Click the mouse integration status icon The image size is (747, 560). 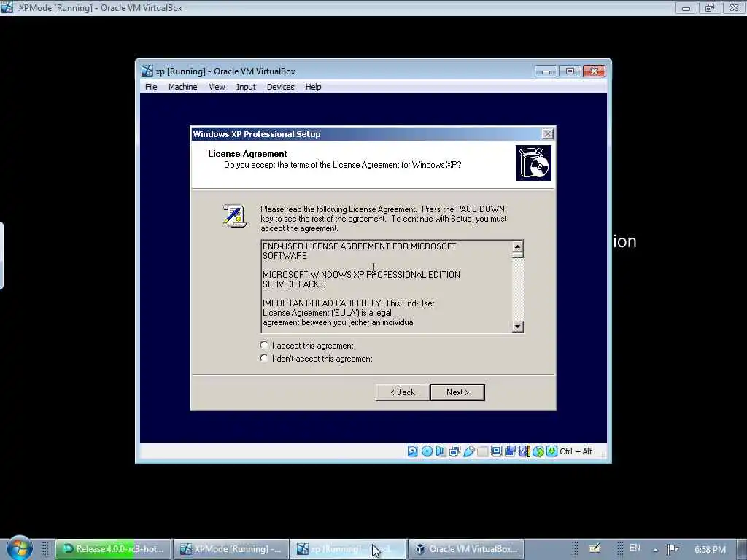(538, 451)
